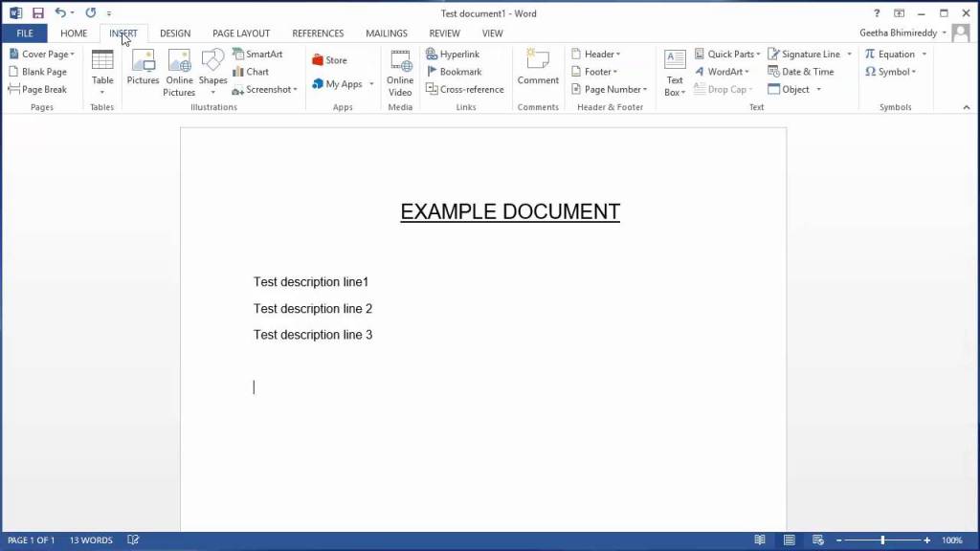Click the Chart icon in Illustrations
The width and height of the screenshot is (980, 551).
251,72
